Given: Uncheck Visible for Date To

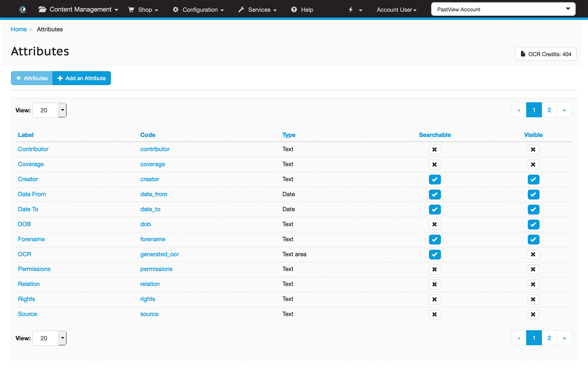Looking at the screenshot, I should [x=533, y=210].
